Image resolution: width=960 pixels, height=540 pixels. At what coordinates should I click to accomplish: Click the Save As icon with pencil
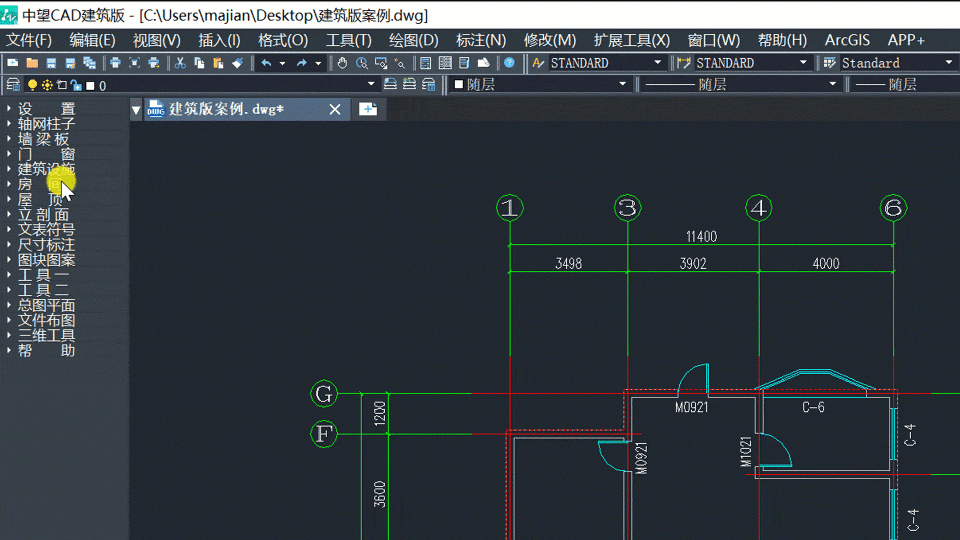70,63
